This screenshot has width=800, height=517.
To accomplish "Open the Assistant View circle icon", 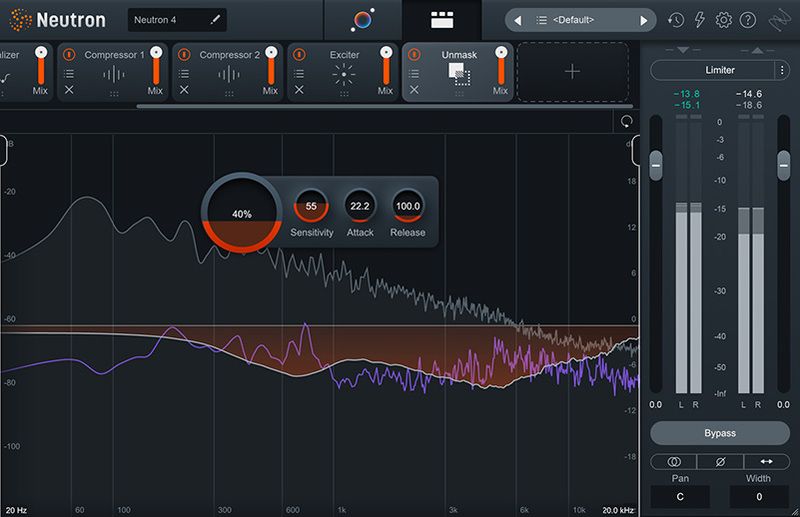I will pos(362,20).
